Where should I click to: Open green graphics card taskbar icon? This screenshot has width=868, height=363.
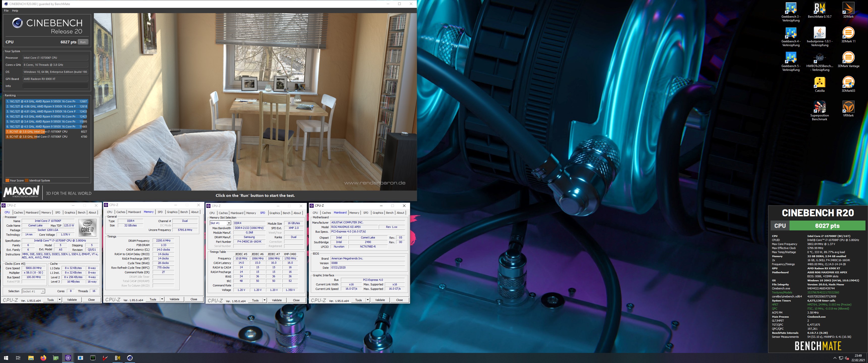[x=56, y=358]
